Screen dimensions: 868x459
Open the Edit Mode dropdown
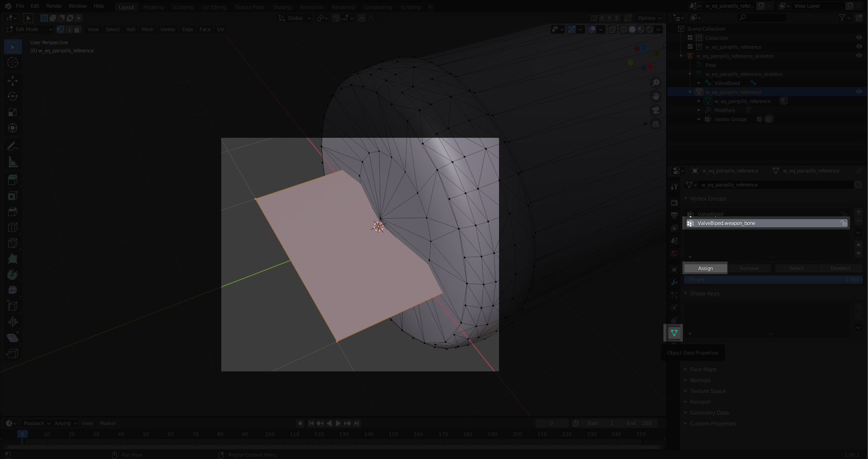click(x=29, y=29)
